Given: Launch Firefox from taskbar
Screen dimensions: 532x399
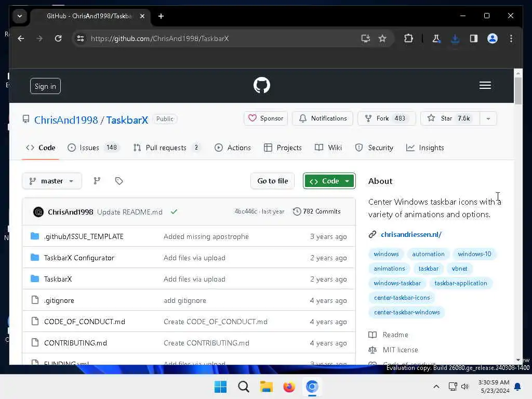Looking at the screenshot, I should [289, 387].
